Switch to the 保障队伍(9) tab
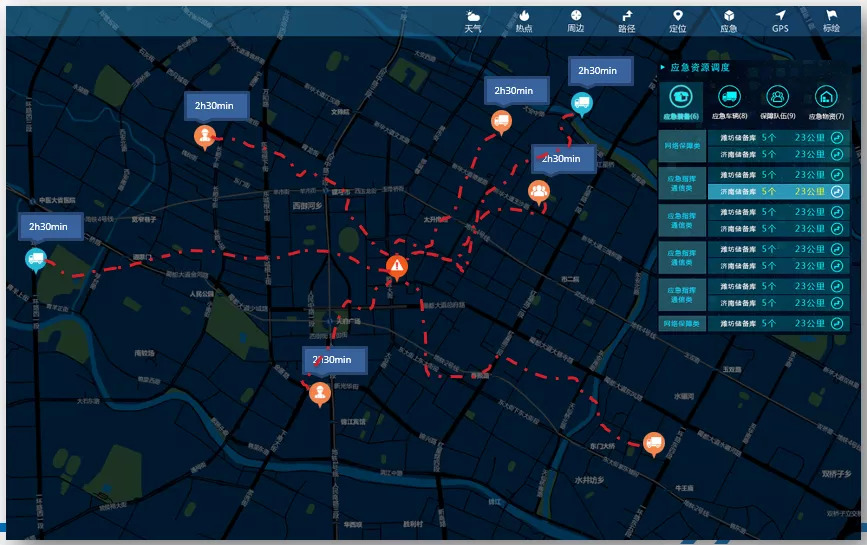The height and width of the screenshot is (545, 867). pos(777,103)
